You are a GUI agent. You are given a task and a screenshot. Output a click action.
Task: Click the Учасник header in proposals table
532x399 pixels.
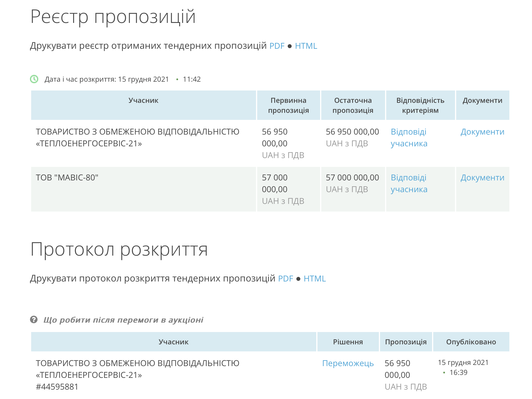click(143, 100)
